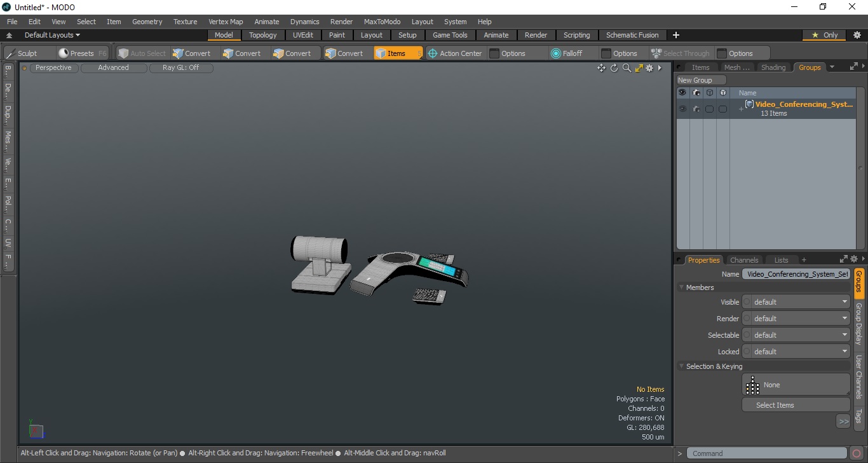Open the MaxToModo menu

[382, 22]
